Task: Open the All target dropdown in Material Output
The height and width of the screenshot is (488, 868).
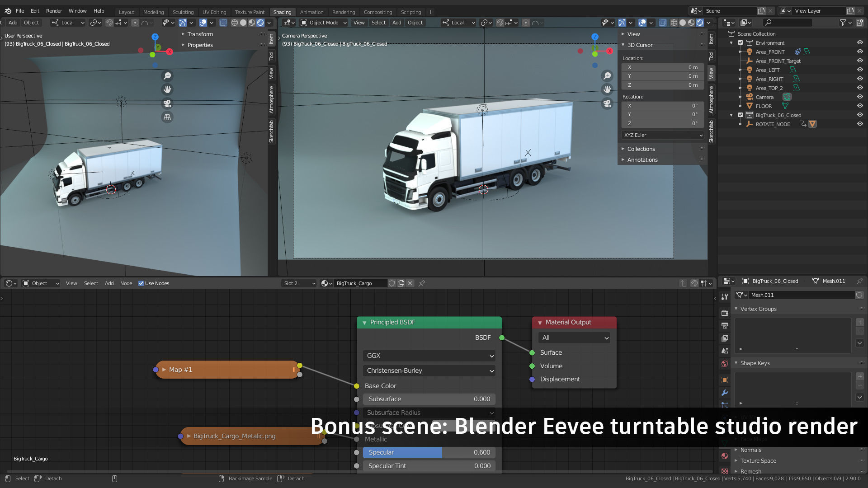Action: coord(574,338)
